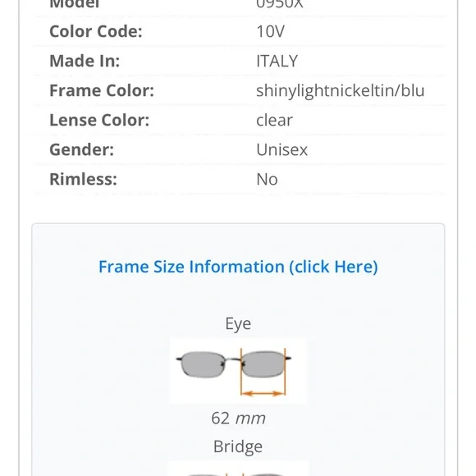The height and width of the screenshot is (476, 476).
Task: Click the 10V color code value
Action: point(271,31)
